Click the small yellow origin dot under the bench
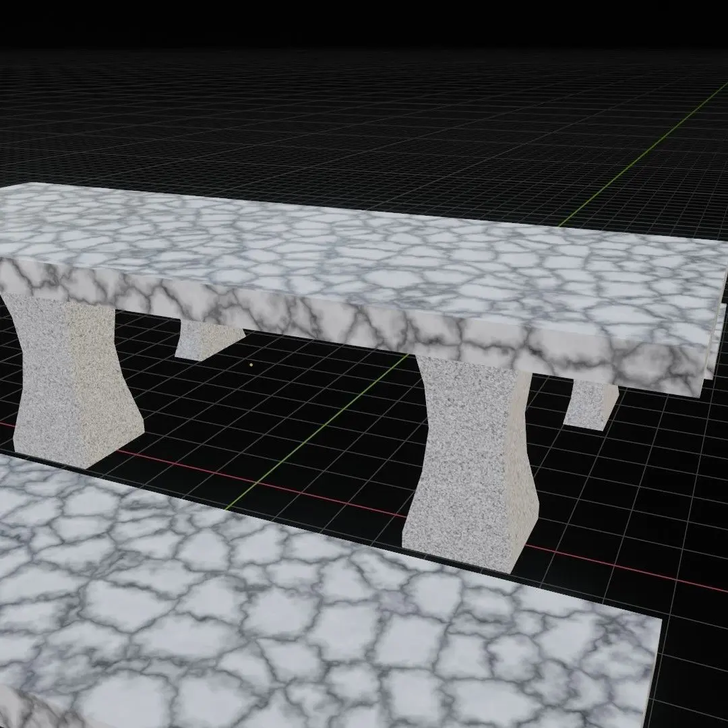 [x=251, y=365]
